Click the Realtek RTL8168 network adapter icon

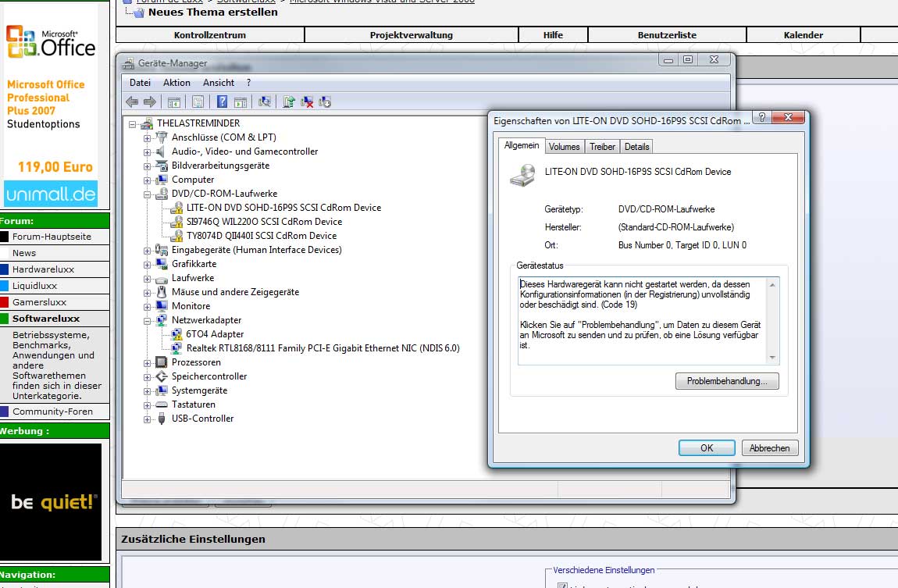177,347
